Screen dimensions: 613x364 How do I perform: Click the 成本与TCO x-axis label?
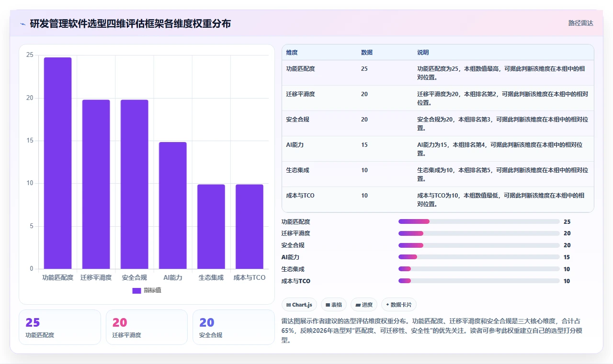[250, 277]
